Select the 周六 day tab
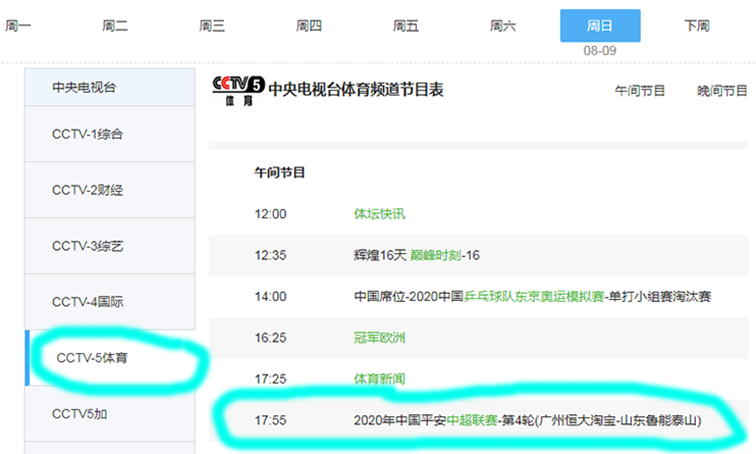This screenshot has height=454, width=756. [503, 26]
